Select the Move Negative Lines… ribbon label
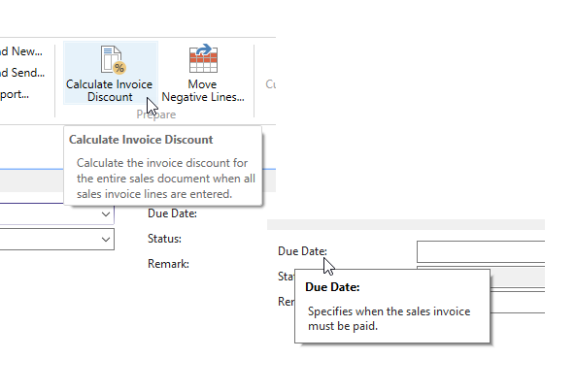The height and width of the screenshot is (392, 576). pyautogui.click(x=203, y=90)
